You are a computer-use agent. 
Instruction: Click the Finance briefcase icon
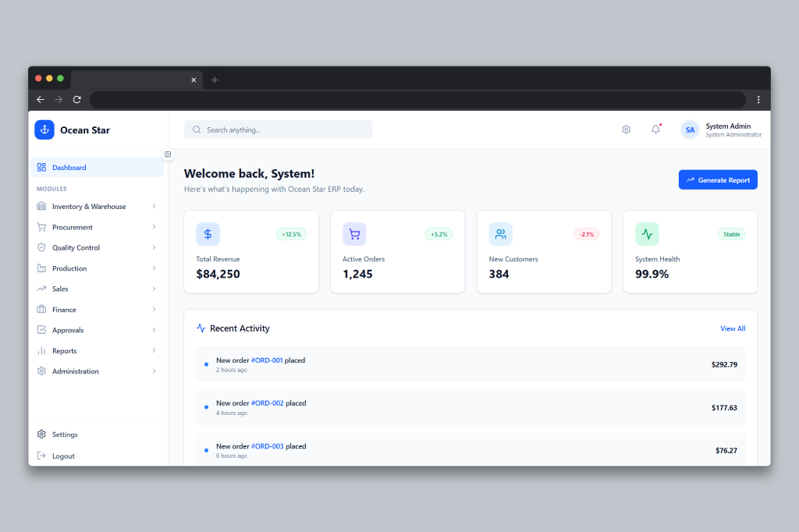pyautogui.click(x=42, y=310)
